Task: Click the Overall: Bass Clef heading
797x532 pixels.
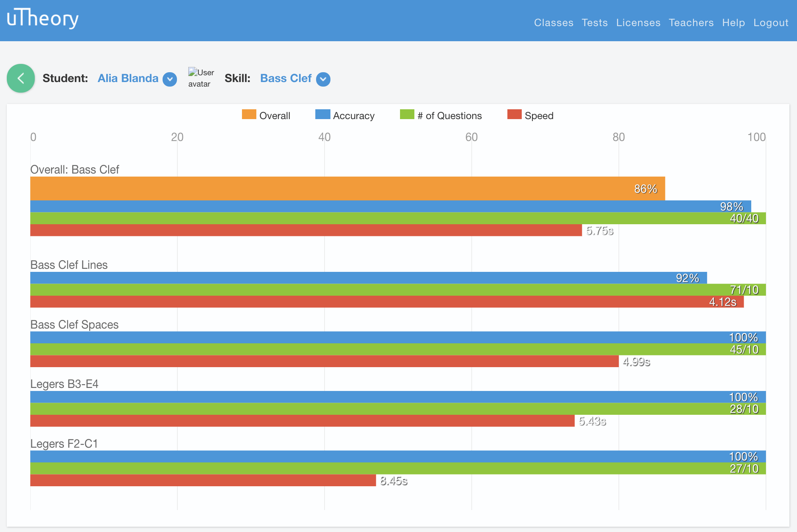Action: tap(74, 169)
